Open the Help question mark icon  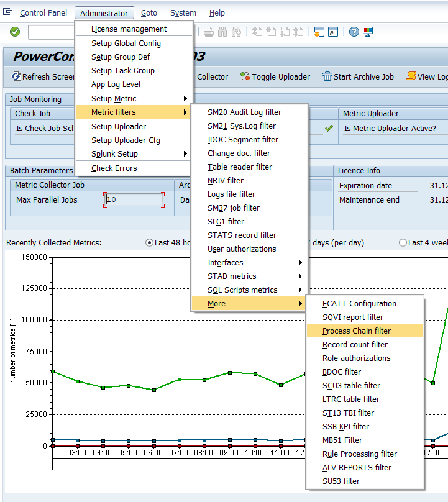tap(354, 32)
